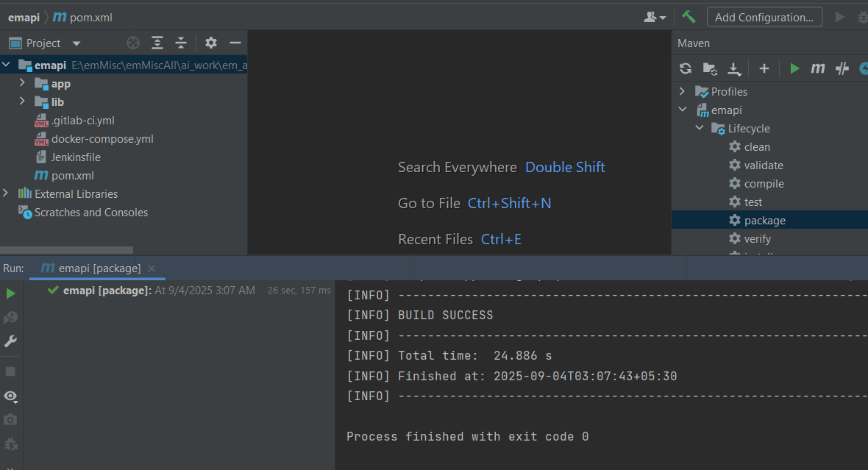
Task: Toggle the eye Show options icon in Run panel
Action: [10, 396]
